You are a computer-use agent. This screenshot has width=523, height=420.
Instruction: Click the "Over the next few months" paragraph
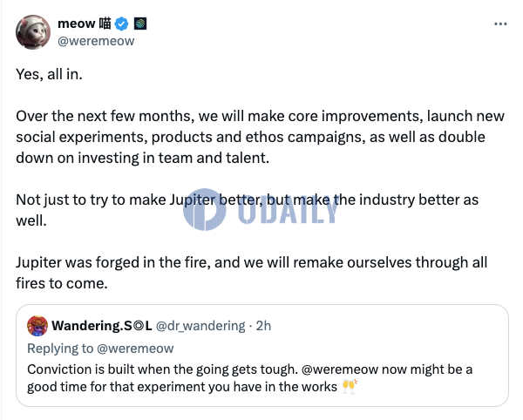(x=260, y=137)
